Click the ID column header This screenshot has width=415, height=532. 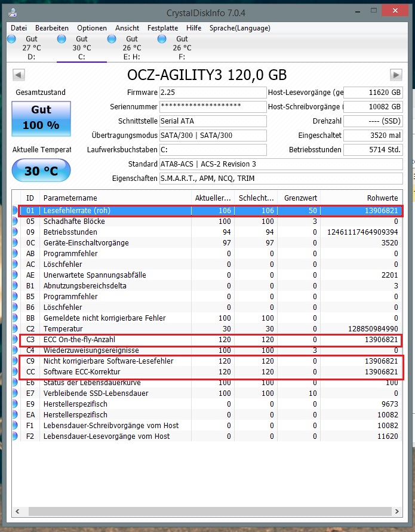pos(30,198)
